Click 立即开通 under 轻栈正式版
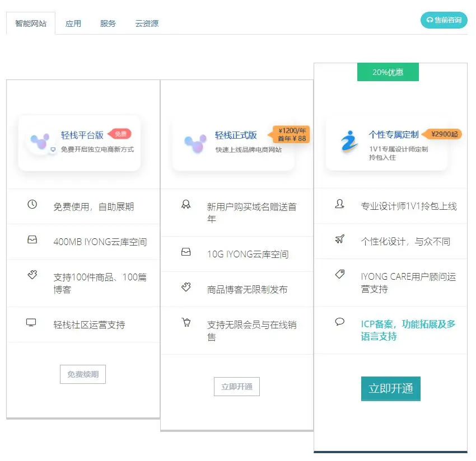This screenshot has height=461, width=476. (x=237, y=387)
